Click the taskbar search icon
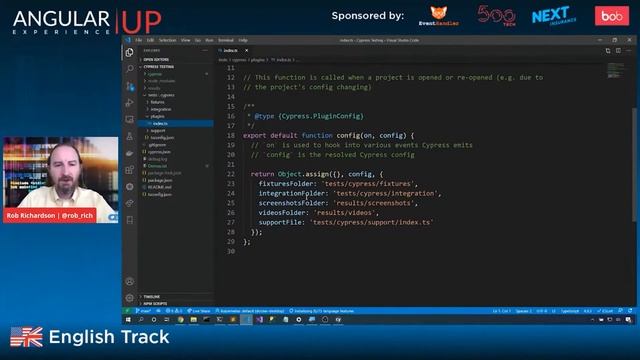Viewport: 640px width, 360px height. [x=141, y=320]
